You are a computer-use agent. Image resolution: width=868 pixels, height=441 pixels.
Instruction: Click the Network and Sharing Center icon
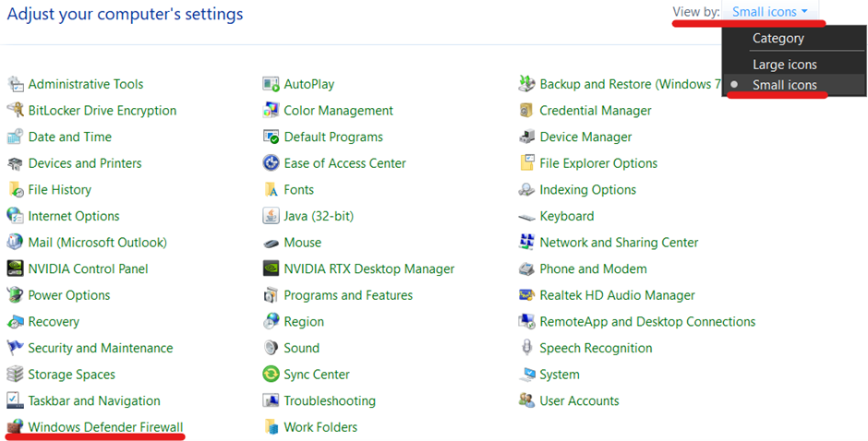click(526, 243)
